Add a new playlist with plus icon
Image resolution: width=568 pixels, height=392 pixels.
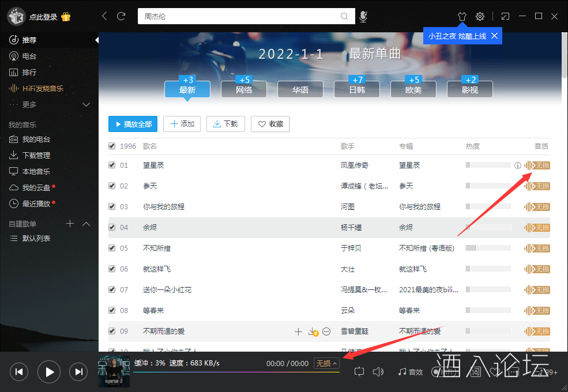pos(70,224)
